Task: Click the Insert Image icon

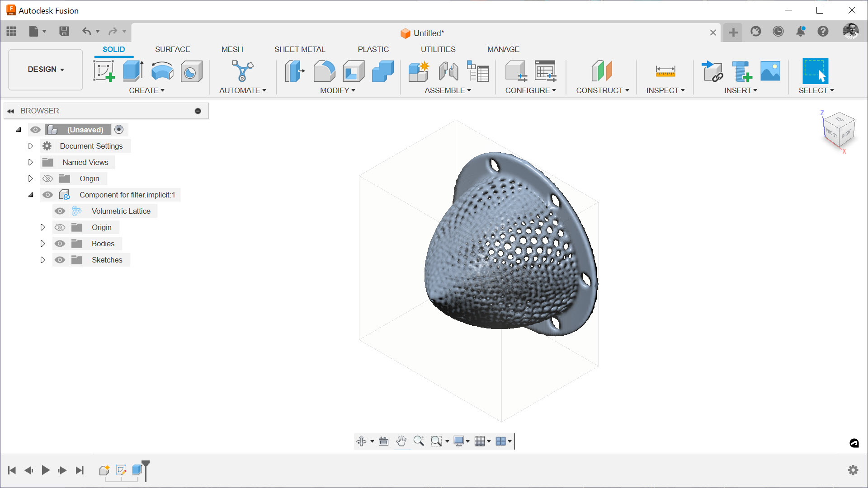Action: pyautogui.click(x=770, y=71)
